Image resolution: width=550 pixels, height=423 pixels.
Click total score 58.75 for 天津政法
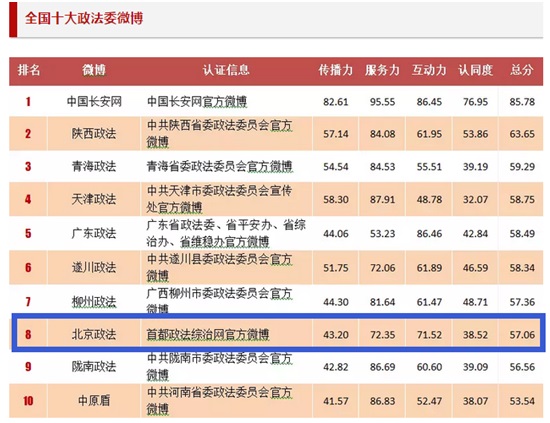[522, 200]
